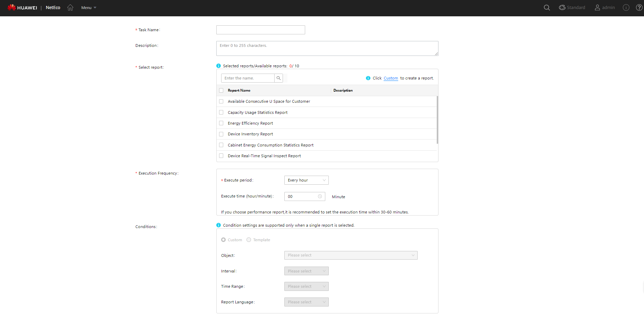Click the Custom link to create report
The image size is (644, 319).
tap(391, 78)
